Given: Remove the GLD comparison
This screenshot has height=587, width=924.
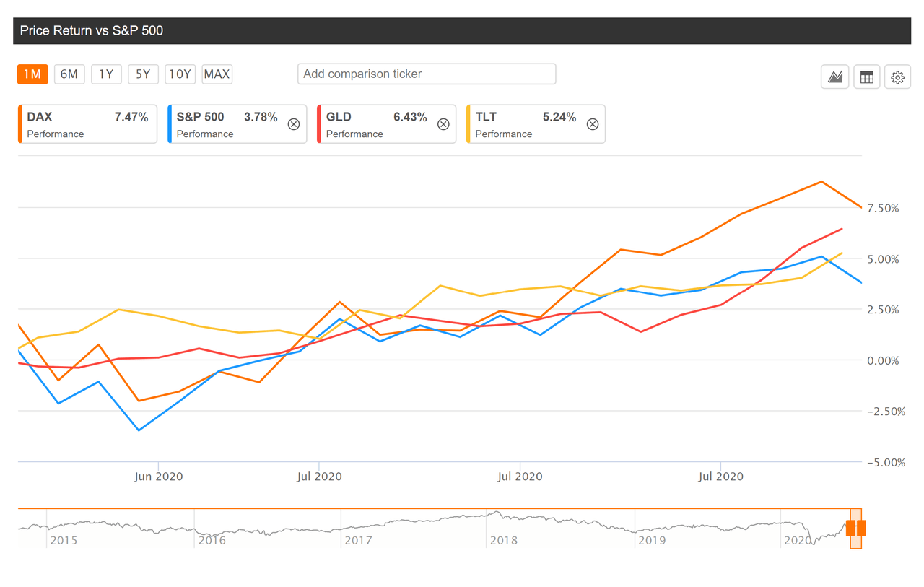Looking at the screenshot, I should pyautogui.click(x=443, y=123).
